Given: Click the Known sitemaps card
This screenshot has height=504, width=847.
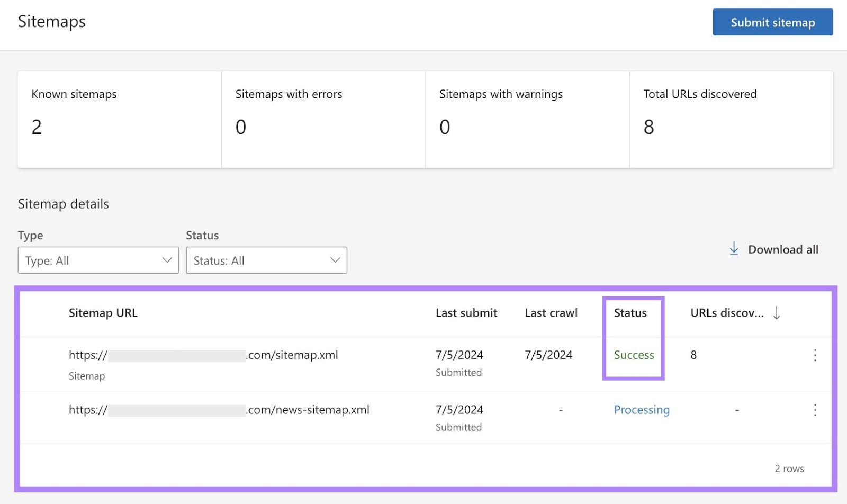Looking at the screenshot, I should tap(119, 119).
